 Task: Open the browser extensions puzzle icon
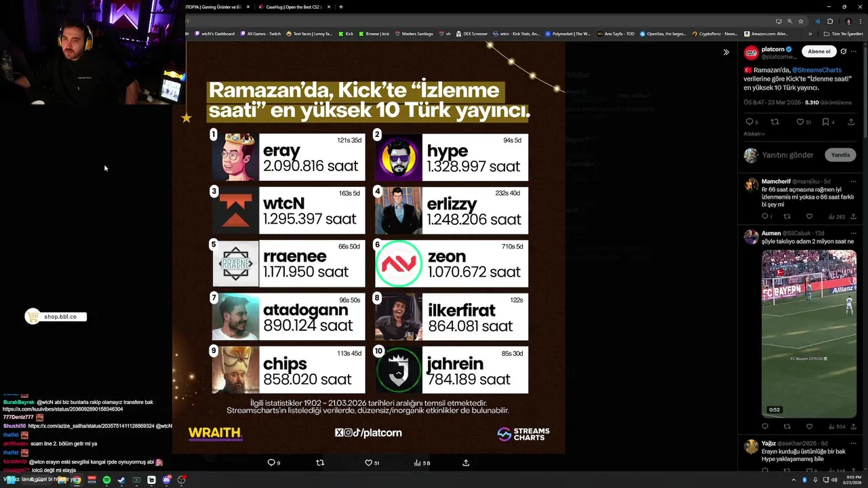click(829, 21)
